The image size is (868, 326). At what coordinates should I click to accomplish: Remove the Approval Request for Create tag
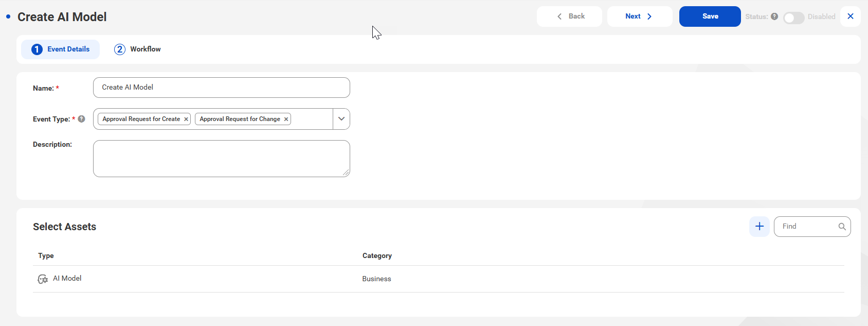186,119
